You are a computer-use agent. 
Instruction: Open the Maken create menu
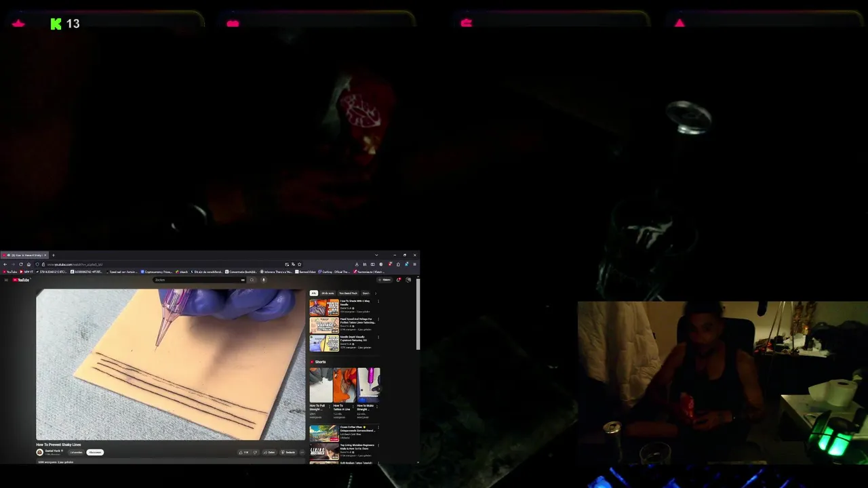[384, 280]
